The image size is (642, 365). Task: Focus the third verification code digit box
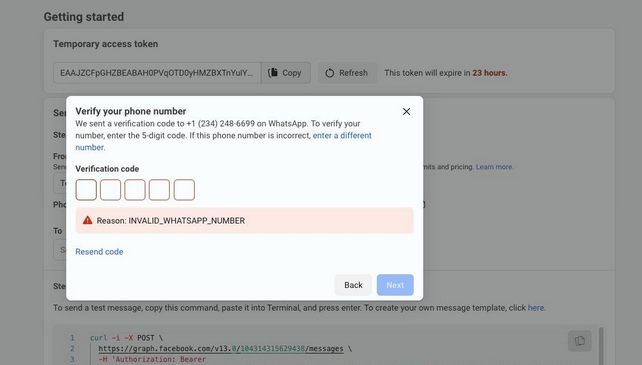click(135, 190)
